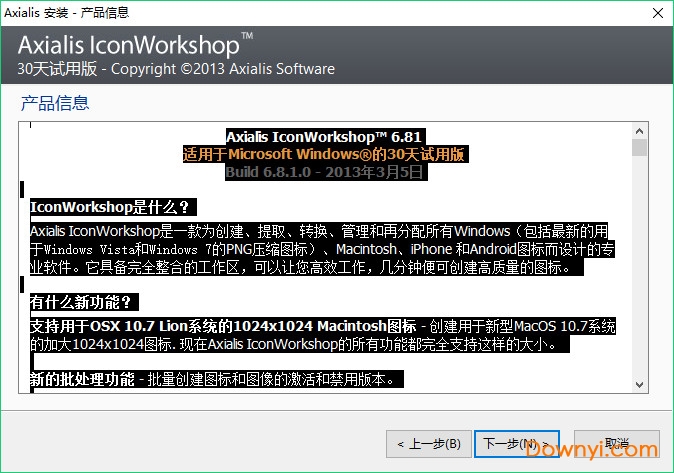Click the orange 30天试用版 trial text line

pyautogui.click(x=325, y=154)
